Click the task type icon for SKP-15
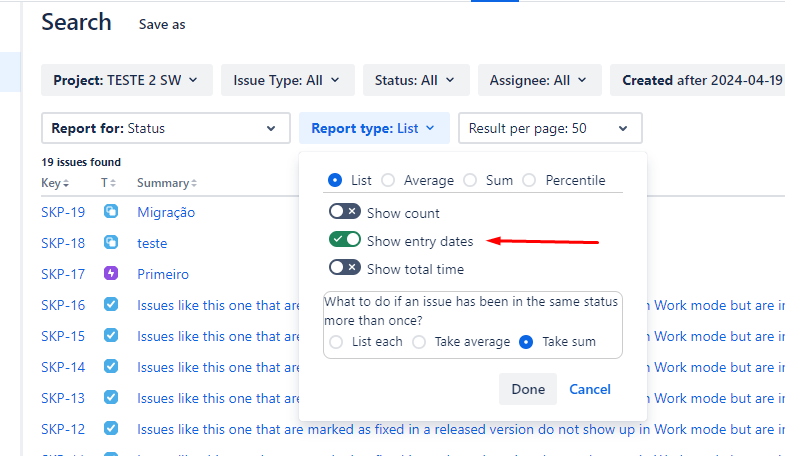Viewport: 785px width, 456px height. point(111,335)
